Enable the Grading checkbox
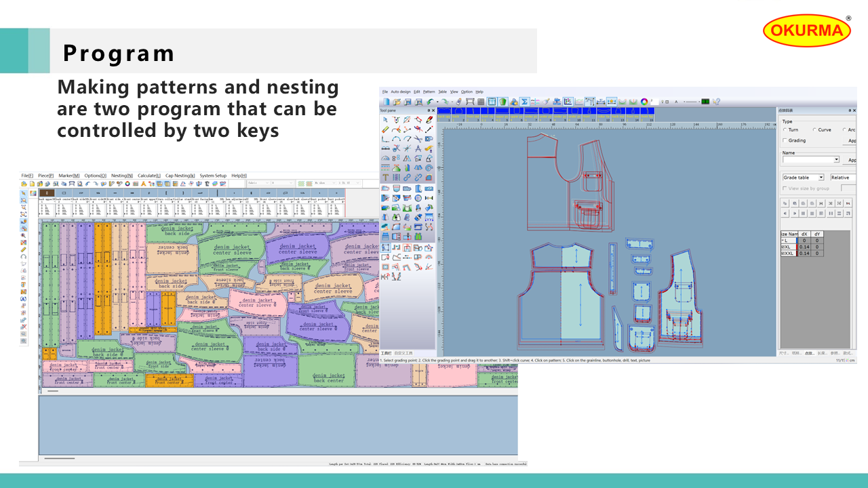Image resolution: width=868 pixels, height=488 pixels. pos(785,141)
